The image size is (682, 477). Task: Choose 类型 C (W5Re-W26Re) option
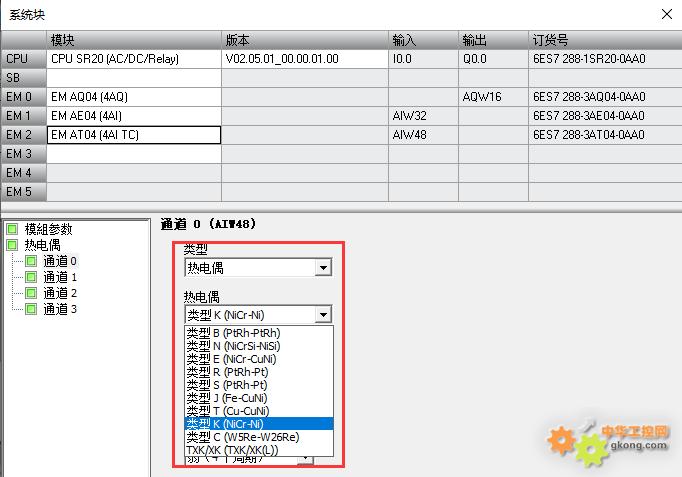point(259,437)
